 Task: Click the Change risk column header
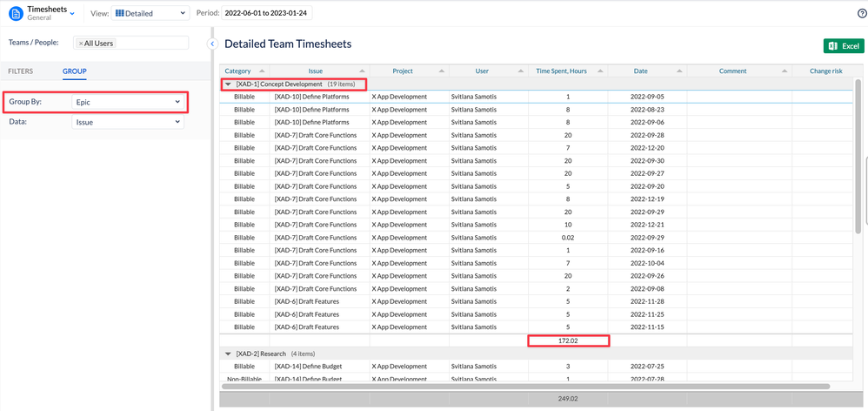tap(826, 71)
